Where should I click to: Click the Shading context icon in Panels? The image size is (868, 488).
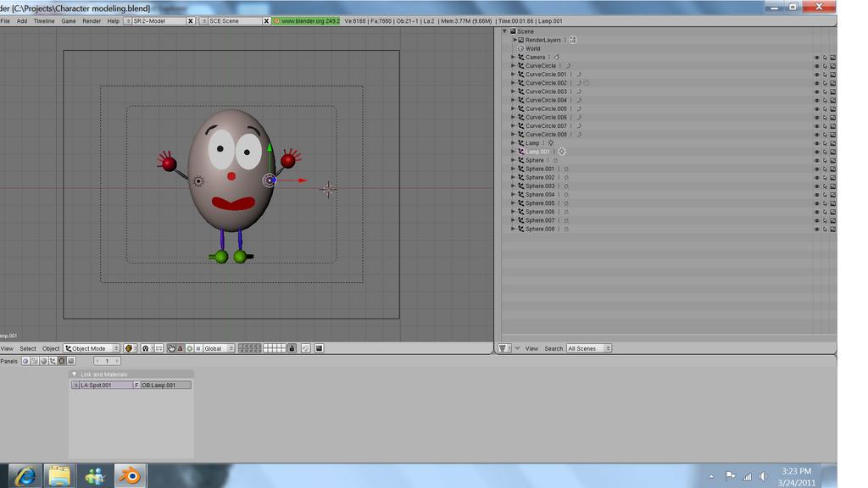coord(44,361)
